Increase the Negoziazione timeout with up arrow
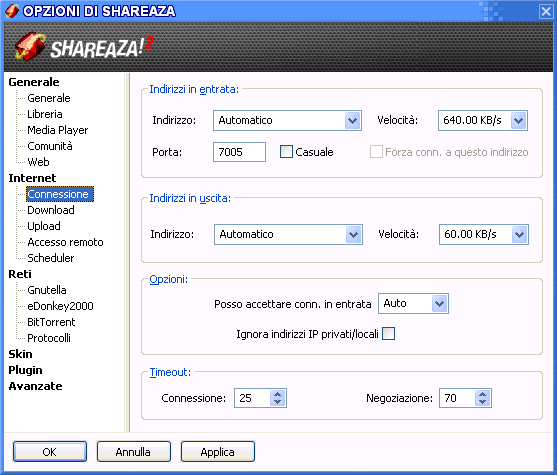The height and width of the screenshot is (475, 557). 482,394
